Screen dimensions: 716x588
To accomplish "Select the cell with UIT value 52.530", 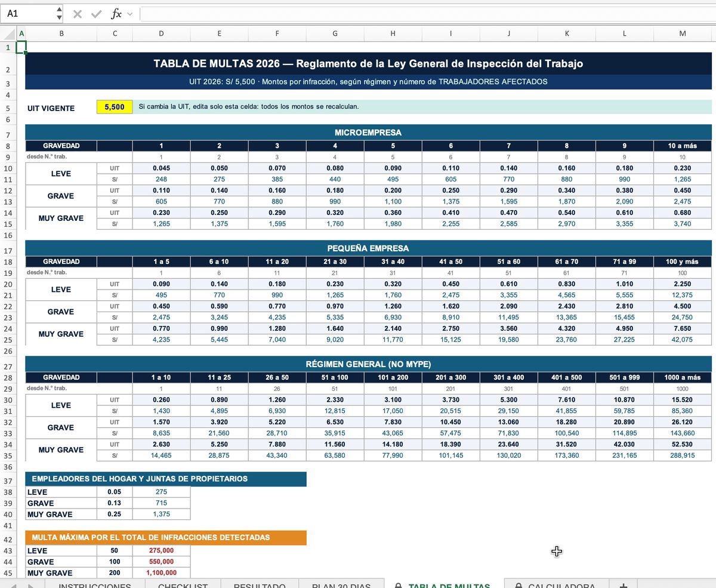I will point(683,444).
